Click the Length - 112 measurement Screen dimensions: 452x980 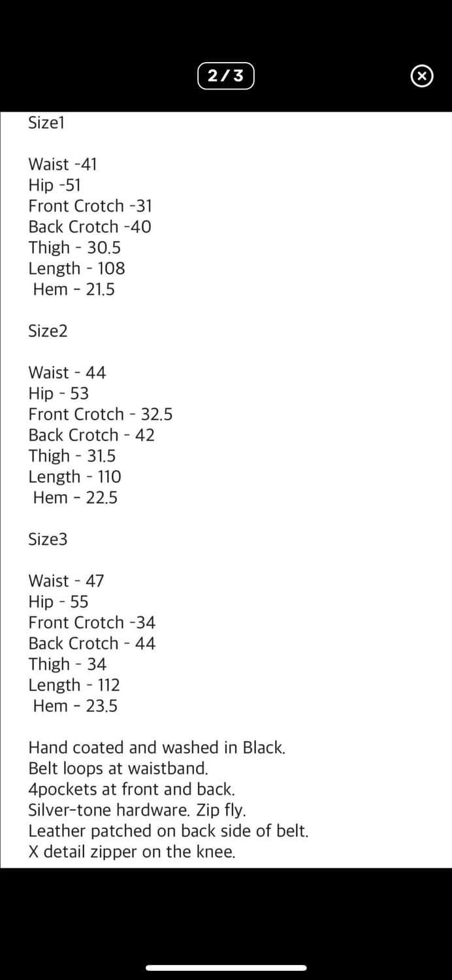74,685
